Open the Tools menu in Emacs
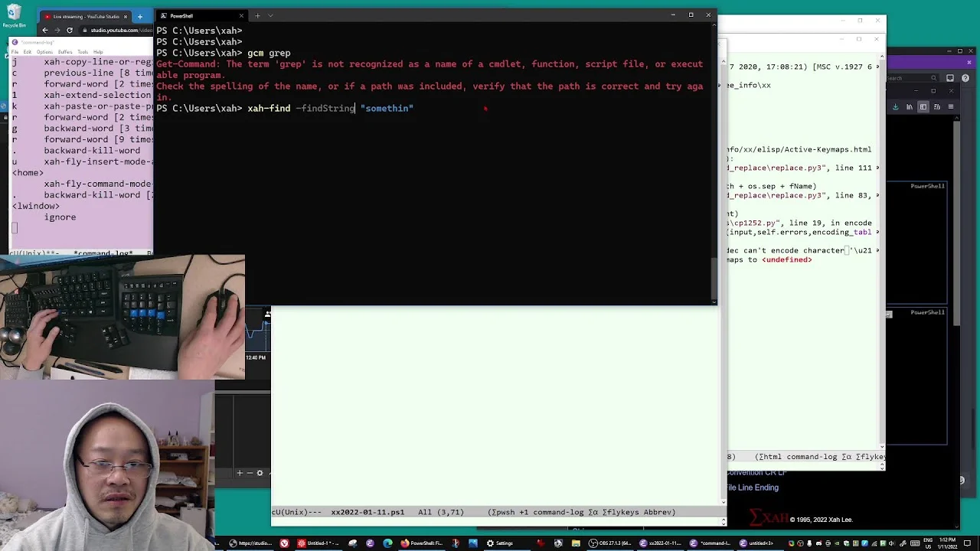This screenshot has width=980, height=551. point(83,51)
